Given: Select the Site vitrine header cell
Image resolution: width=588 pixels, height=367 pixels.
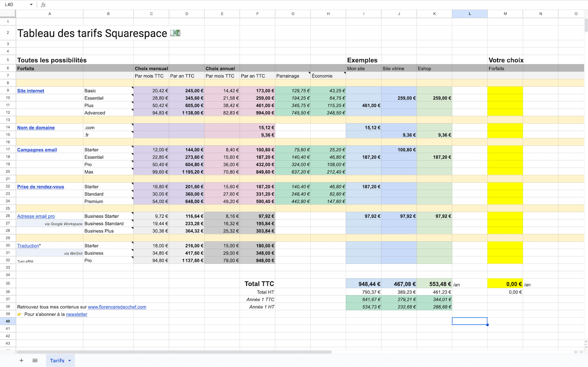Looking at the screenshot, I should [399, 69].
